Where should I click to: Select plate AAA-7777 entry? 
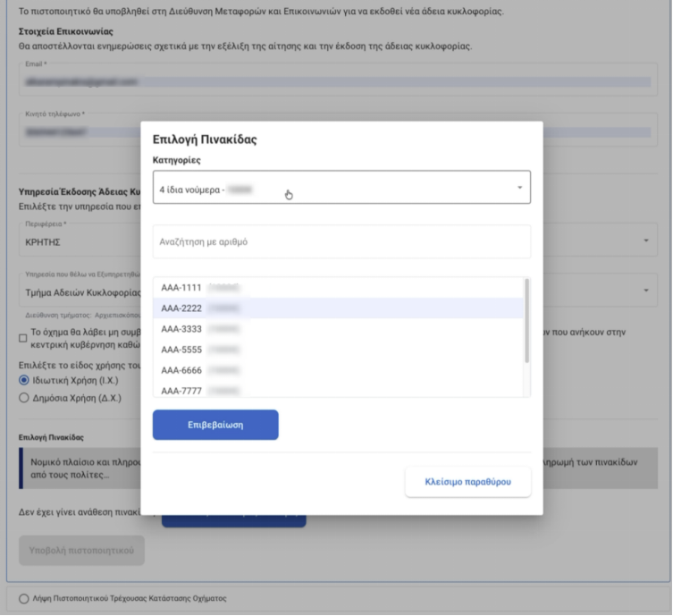click(338, 390)
